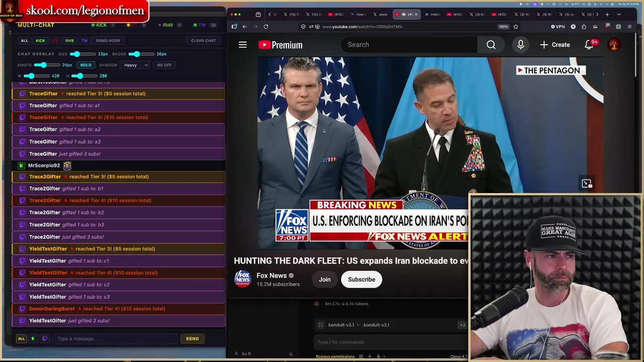Open the tab overview icon left of tabs
The image size is (644, 362).
point(258,15)
